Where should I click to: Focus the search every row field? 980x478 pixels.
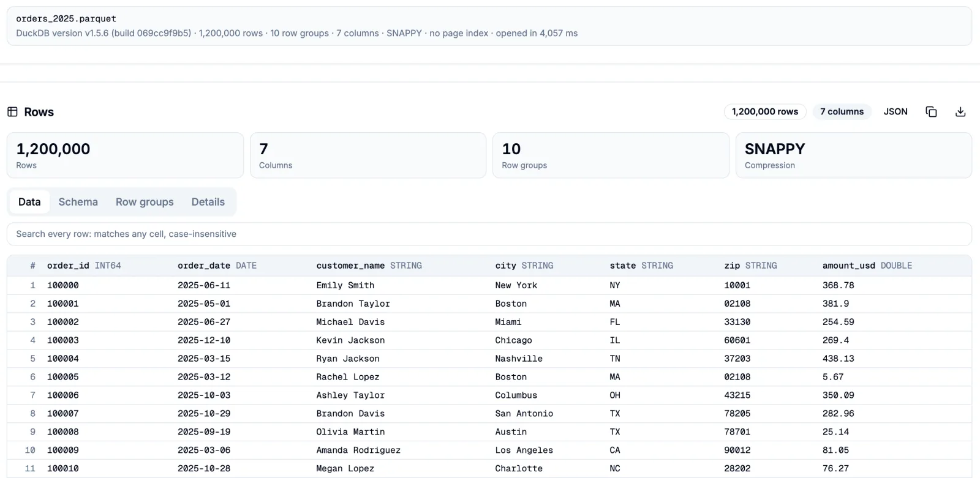click(x=489, y=234)
